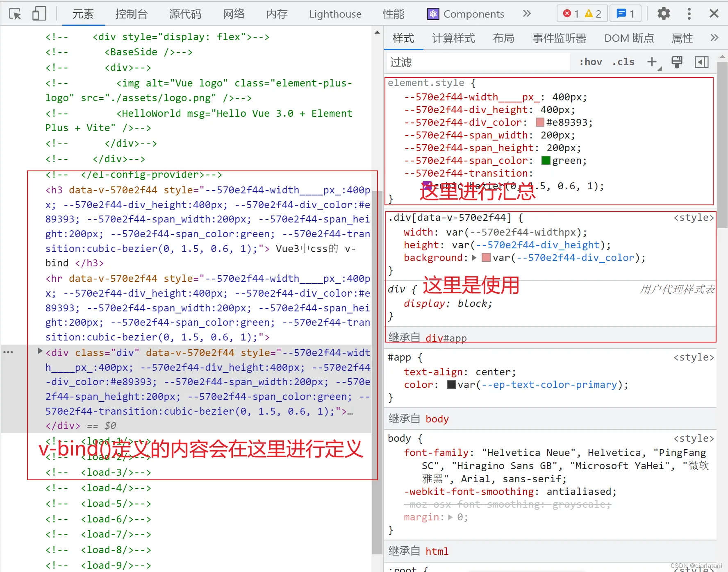Activate the inspect element picker icon
This screenshot has height=572, width=728.
pyautogui.click(x=15, y=14)
